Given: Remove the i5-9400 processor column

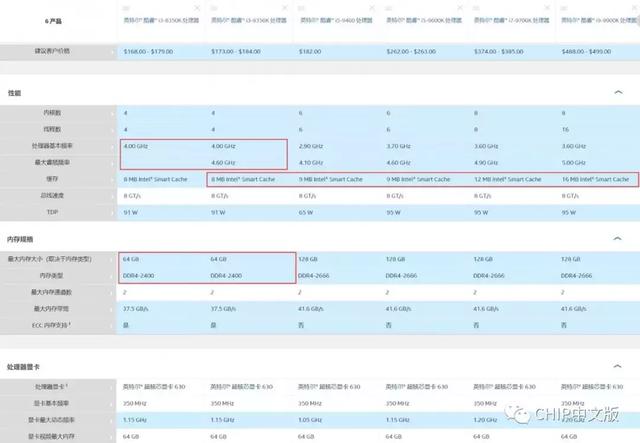Looking at the screenshot, I should pyautogui.click(x=372, y=8).
